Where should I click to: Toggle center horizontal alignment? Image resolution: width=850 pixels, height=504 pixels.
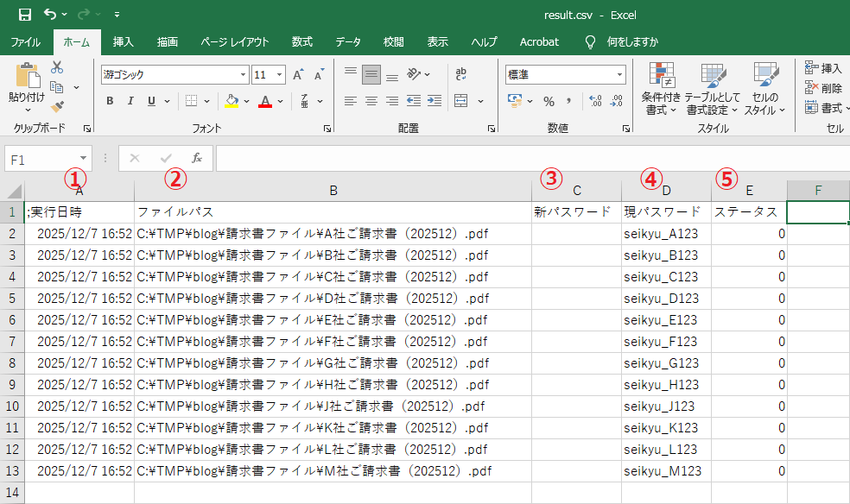(371, 101)
